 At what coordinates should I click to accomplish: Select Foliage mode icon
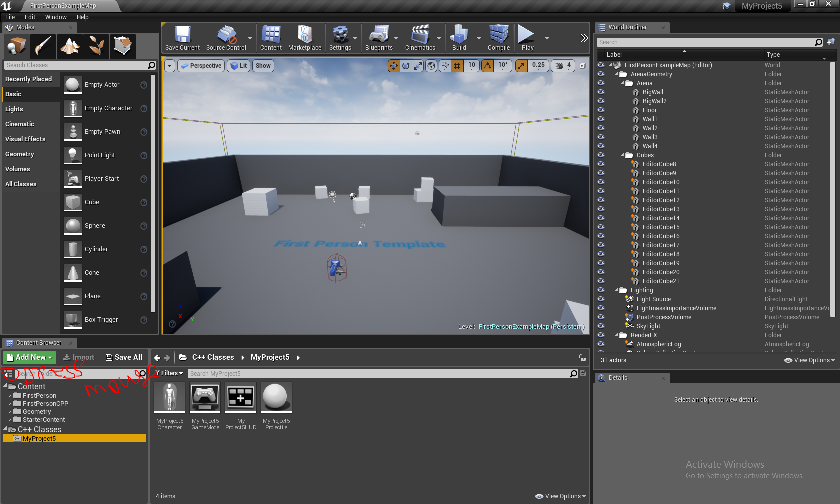click(x=96, y=46)
